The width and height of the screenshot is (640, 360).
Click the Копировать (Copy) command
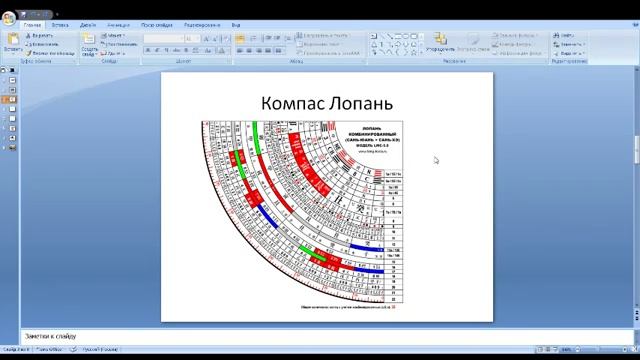click(42, 44)
